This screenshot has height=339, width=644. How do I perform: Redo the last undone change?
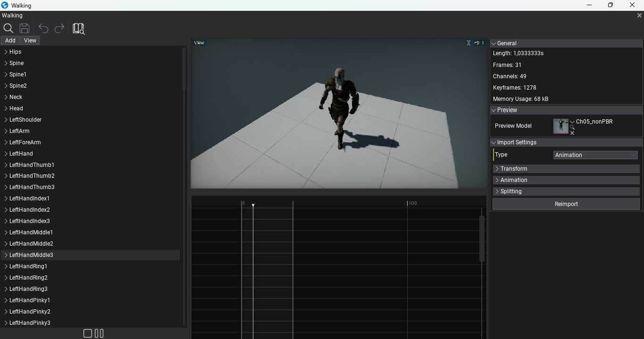click(x=59, y=28)
